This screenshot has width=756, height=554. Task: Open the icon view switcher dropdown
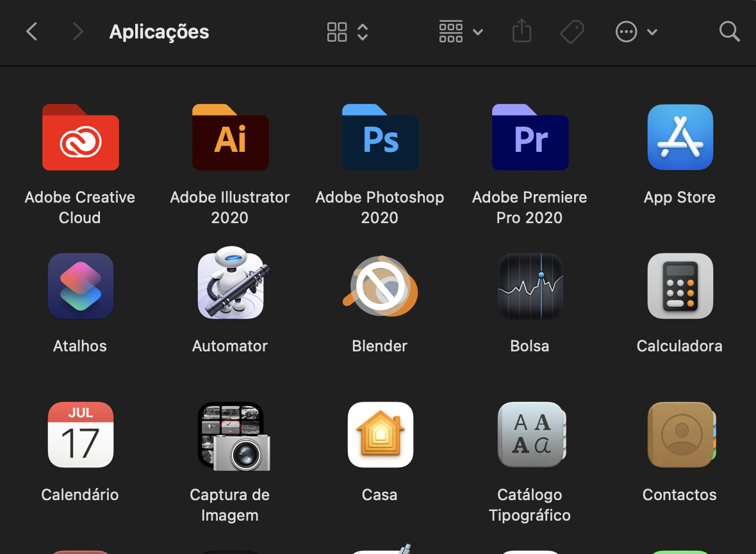pyautogui.click(x=347, y=32)
